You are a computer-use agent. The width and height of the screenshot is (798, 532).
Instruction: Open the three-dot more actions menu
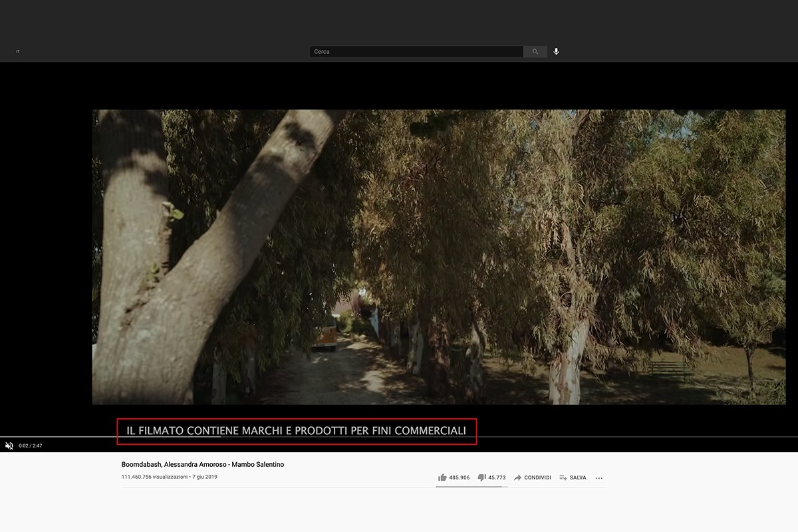(x=599, y=477)
